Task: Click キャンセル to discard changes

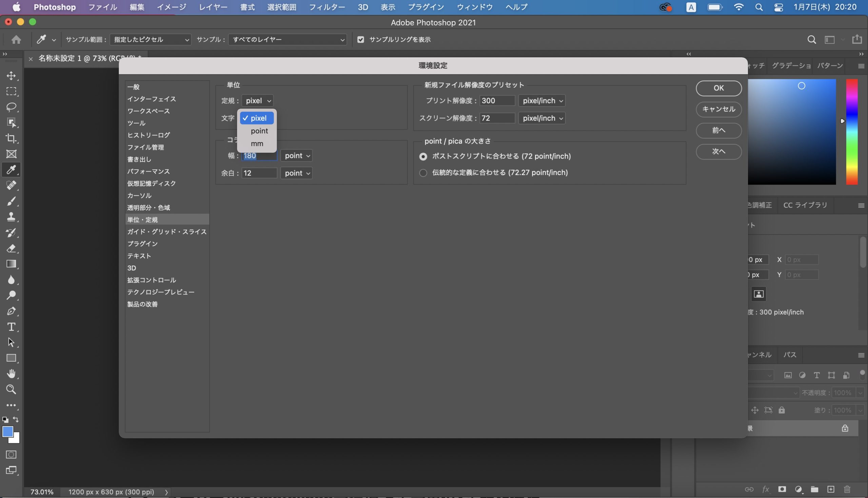Action: pos(718,109)
